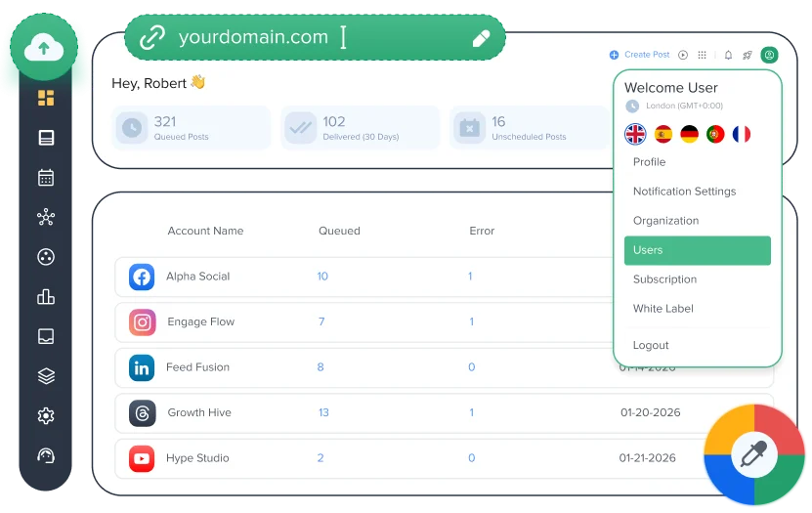Switch language to the Spanish flag
The image size is (812, 513).
[x=662, y=134]
